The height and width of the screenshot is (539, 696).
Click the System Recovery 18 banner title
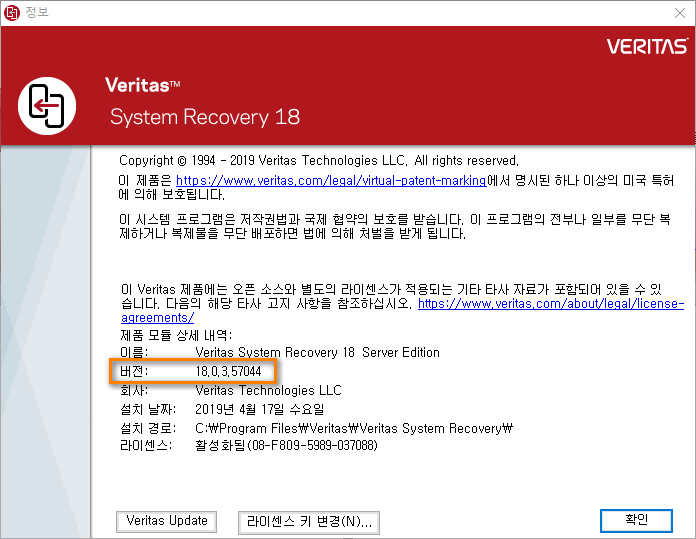click(x=205, y=117)
